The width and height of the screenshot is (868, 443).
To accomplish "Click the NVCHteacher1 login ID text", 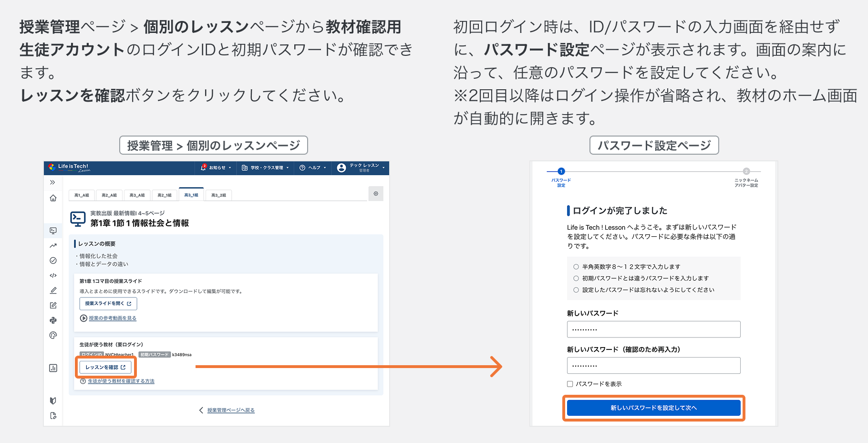I will (119, 355).
